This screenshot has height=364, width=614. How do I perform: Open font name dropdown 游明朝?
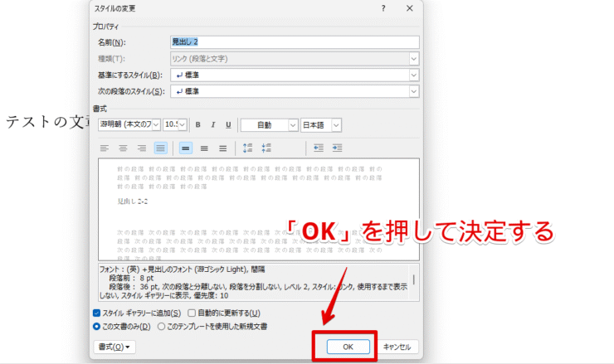point(156,124)
